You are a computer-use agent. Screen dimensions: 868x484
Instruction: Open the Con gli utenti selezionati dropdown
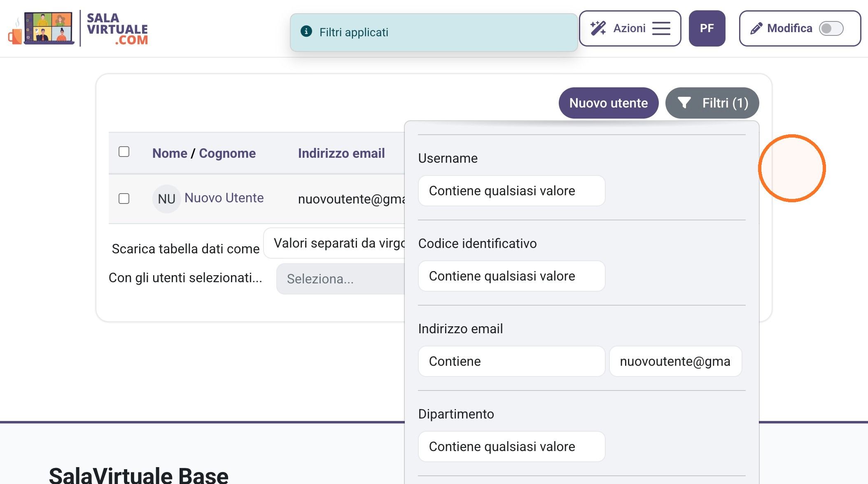pyautogui.click(x=341, y=279)
